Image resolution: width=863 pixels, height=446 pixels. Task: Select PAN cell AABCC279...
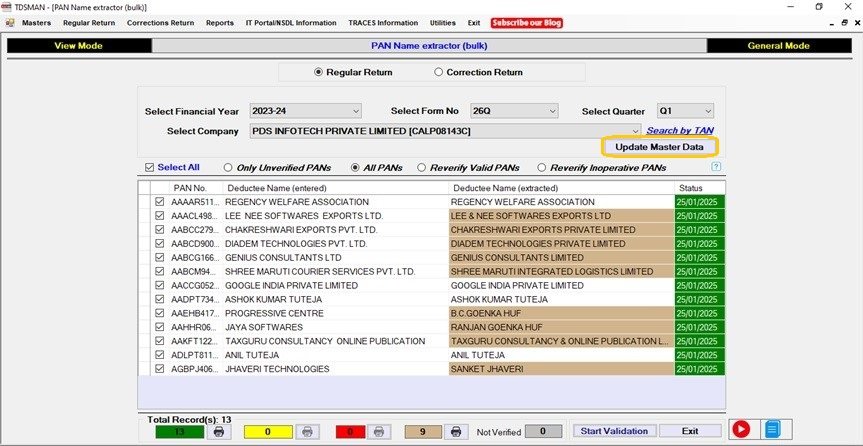click(x=195, y=230)
